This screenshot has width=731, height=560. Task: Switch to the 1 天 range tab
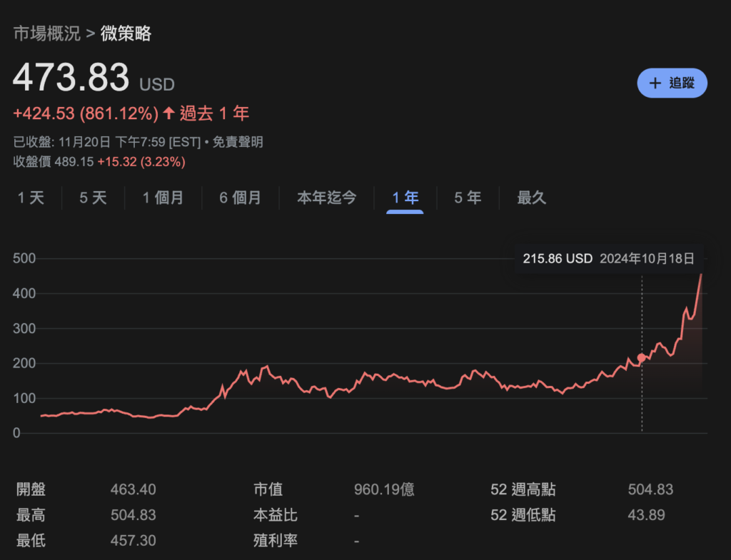(x=31, y=198)
